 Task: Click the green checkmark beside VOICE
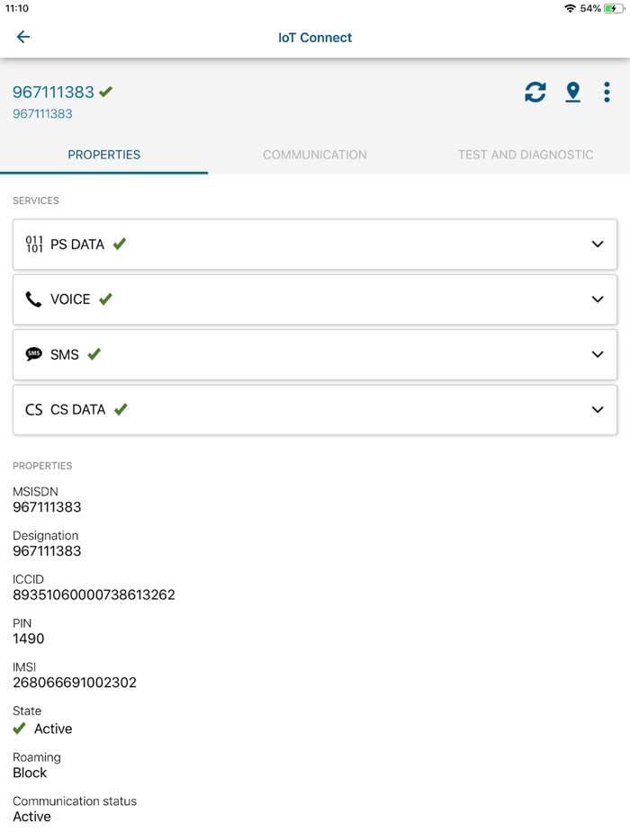click(x=106, y=299)
